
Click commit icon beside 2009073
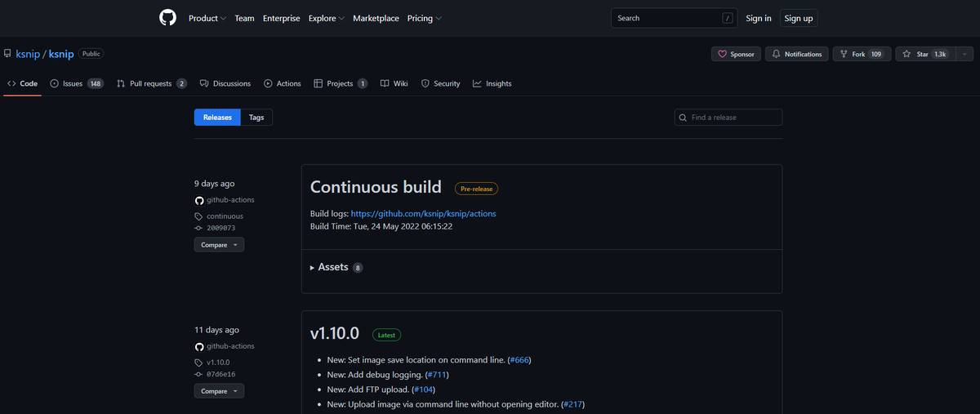[198, 228]
